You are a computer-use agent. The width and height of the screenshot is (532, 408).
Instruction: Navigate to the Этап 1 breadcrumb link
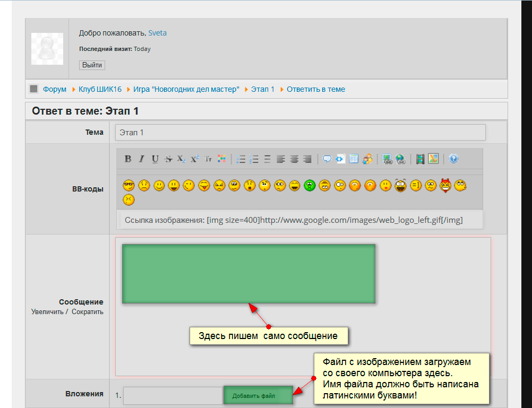click(x=263, y=89)
